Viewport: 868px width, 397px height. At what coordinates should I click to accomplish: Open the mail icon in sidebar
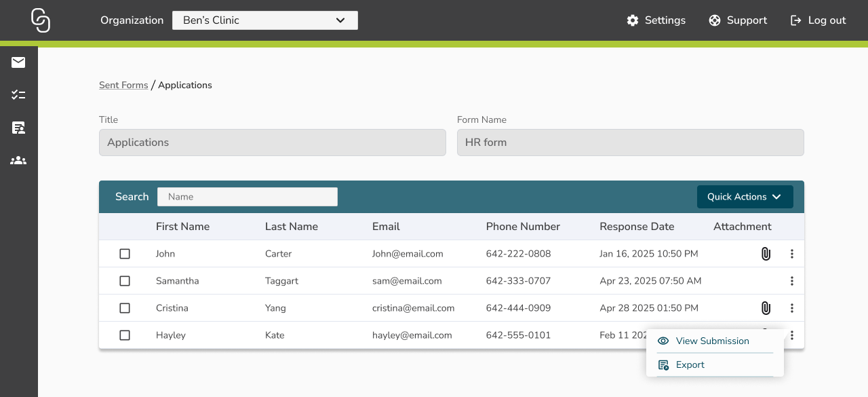tap(18, 62)
